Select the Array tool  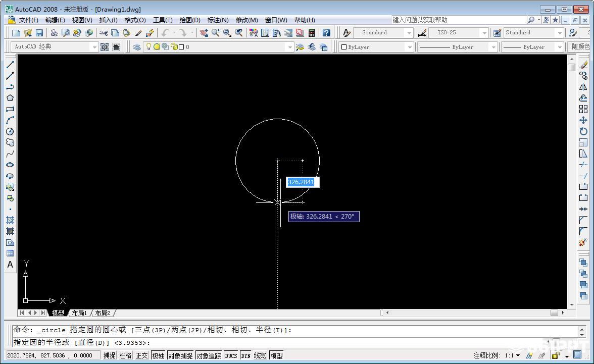point(583,109)
